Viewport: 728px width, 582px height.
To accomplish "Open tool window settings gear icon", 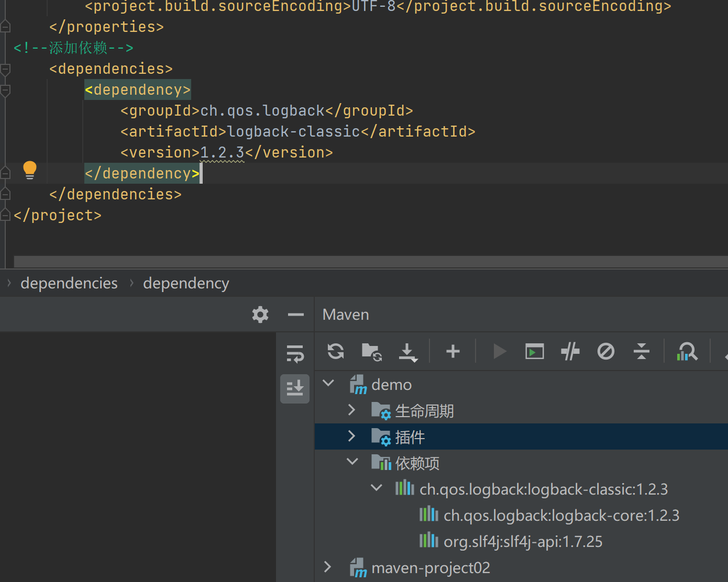I will coord(260,315).
